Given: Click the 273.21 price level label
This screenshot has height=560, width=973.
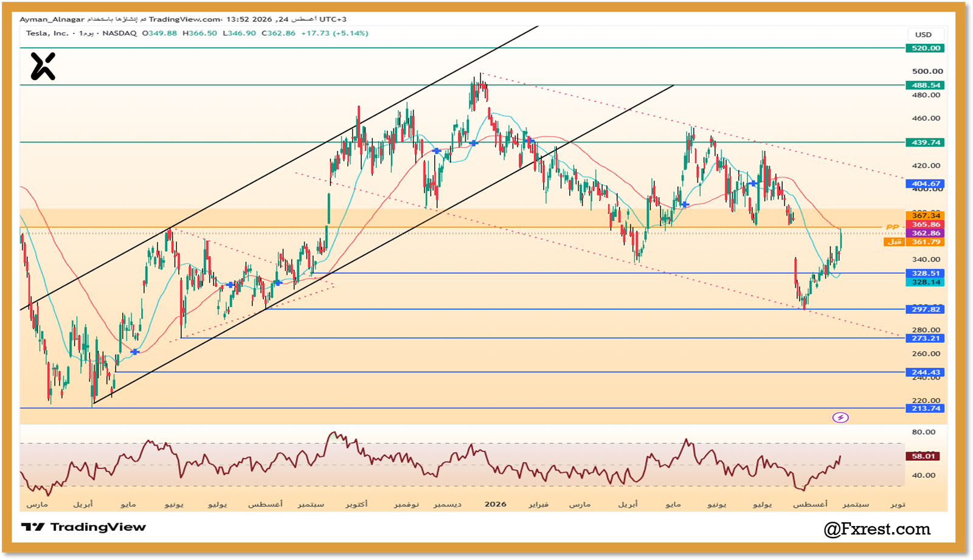Looking at the screenshot, I should coord(926,338).
